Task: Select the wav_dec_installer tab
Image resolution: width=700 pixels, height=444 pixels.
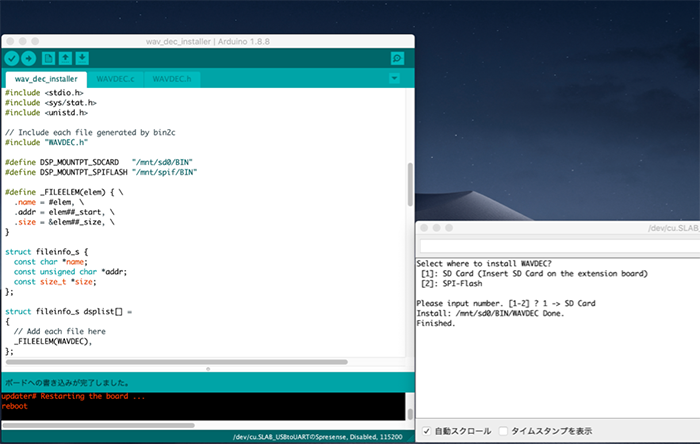Action: click(x=46, y=79)
